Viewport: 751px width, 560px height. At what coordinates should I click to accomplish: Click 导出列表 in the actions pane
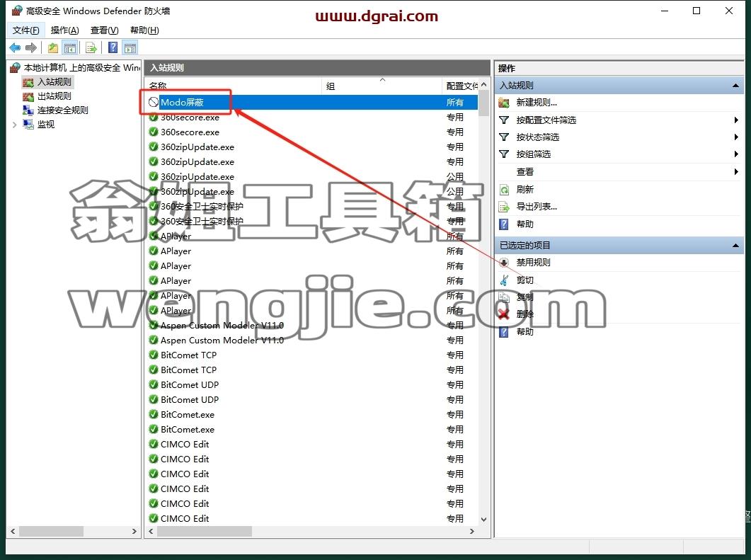pyautogui.click(x=537, y=207)
